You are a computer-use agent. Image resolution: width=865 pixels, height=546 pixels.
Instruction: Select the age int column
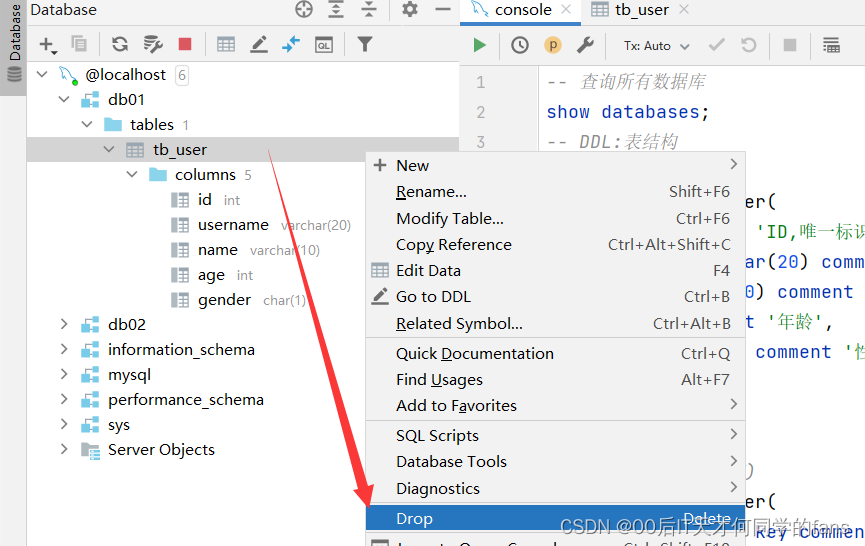[212, 275]
